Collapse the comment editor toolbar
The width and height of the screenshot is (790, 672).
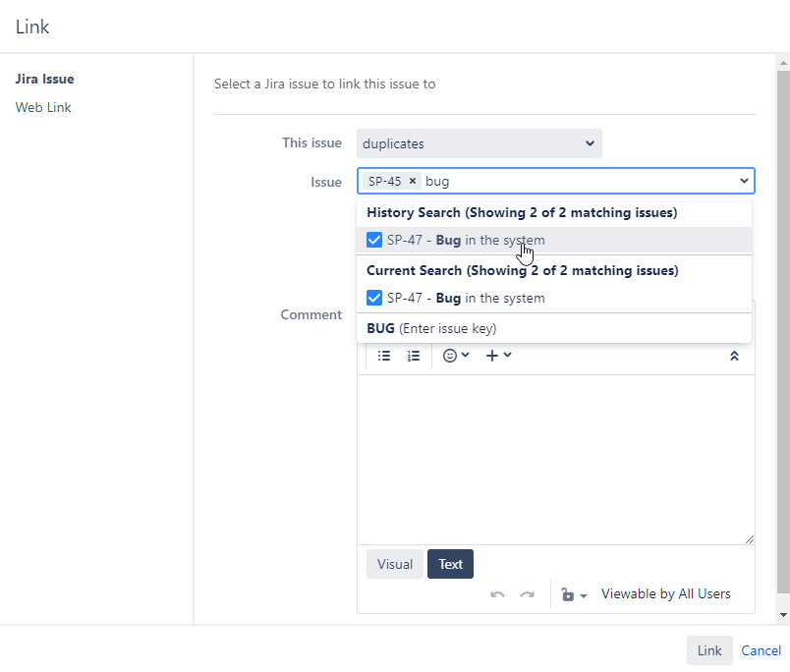734,357
